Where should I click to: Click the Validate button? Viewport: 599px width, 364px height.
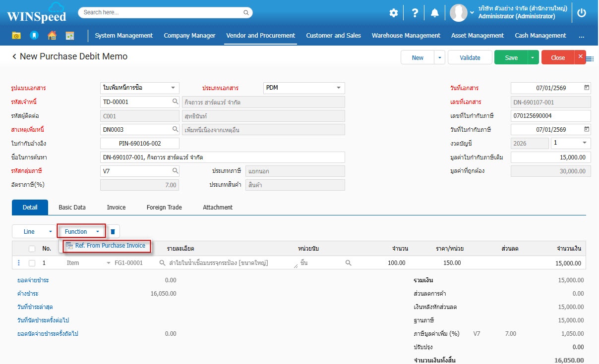click(470, 57)
